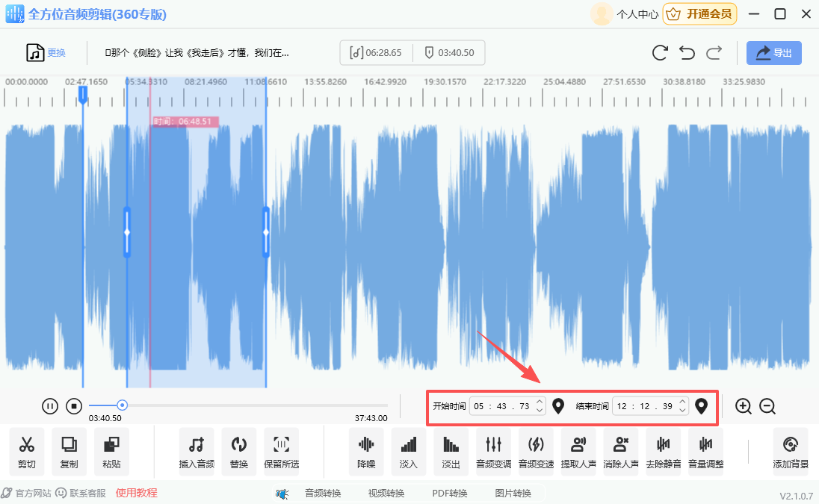
Task: Apply the 淡入 fade-in effect
Action: coord(409,451)
